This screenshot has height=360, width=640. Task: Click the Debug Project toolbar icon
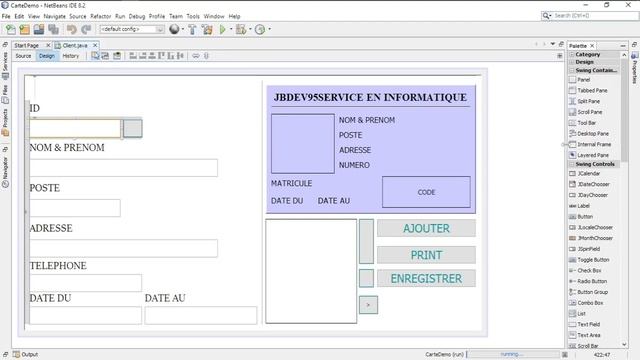tap(241, 29)
